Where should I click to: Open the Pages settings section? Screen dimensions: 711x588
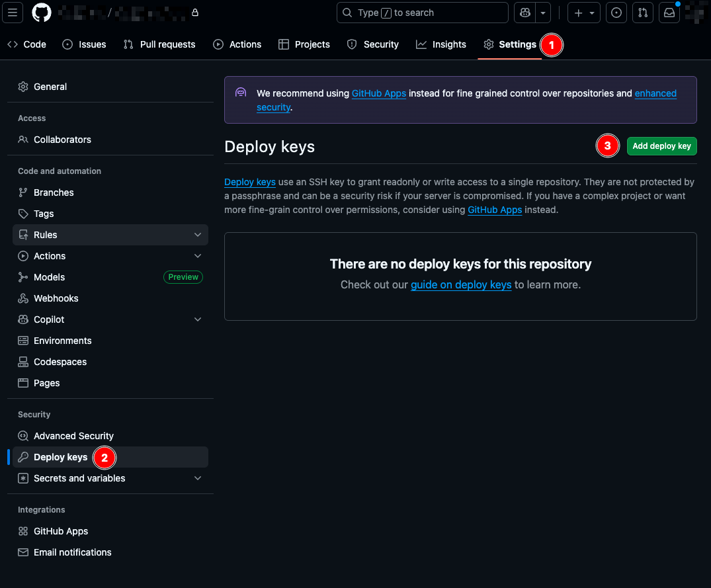[47, 383]
